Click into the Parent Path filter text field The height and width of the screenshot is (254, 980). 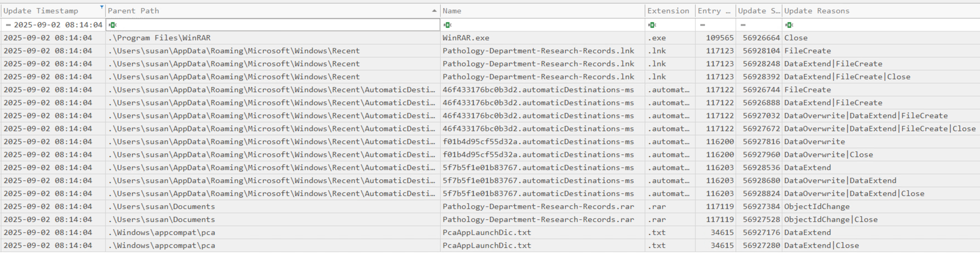coord(274,25)
